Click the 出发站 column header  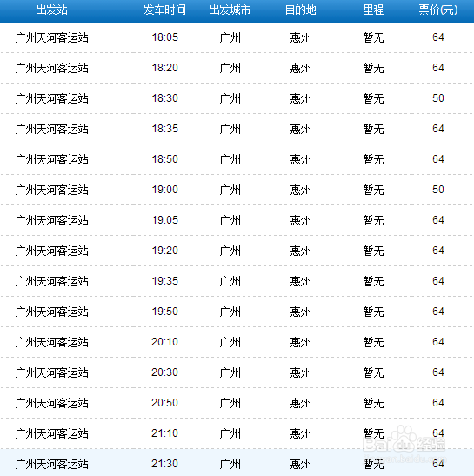point(51,10)
